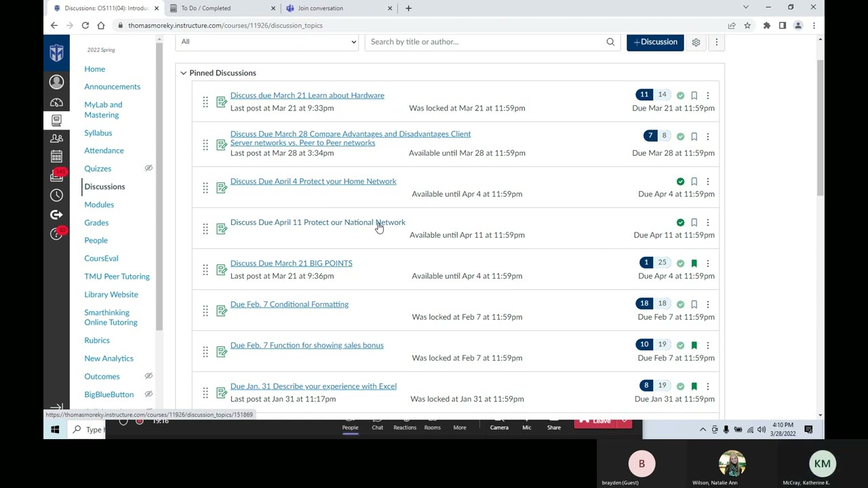
Task: Click taskbar clock showing 4:10 PM
Action: click(x=783, y=430)
